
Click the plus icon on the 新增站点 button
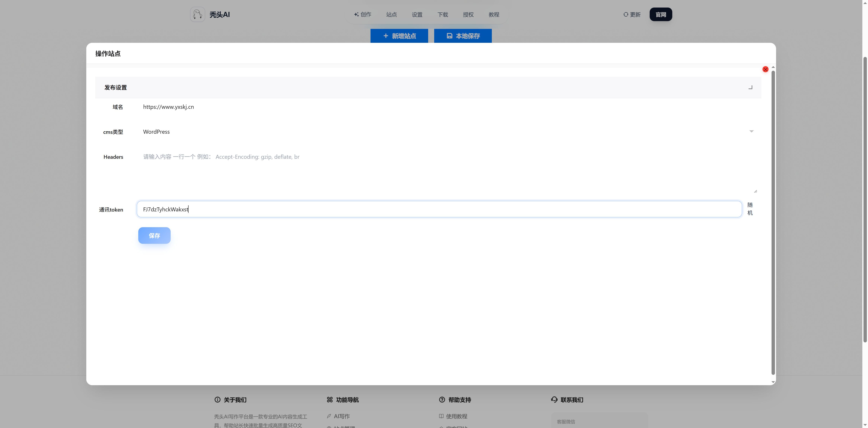pyautogui.click(x=386, y=36)
